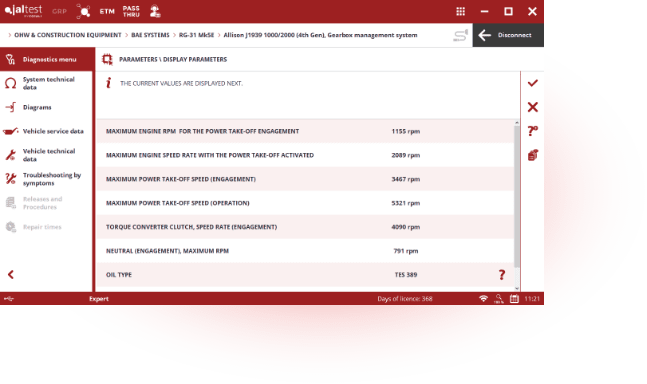Cancel with the red X icon
The height and width of the screenshot is (384, 647).
point(533,107)
